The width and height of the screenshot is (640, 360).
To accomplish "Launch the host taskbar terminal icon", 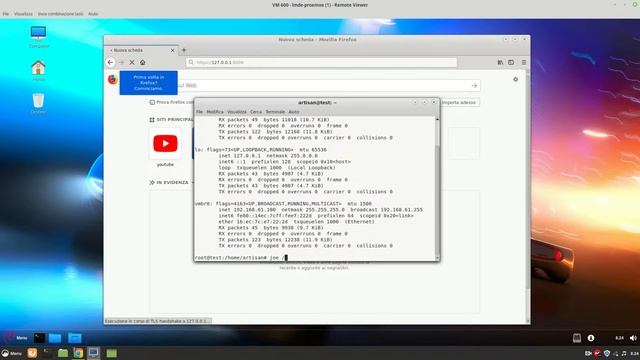I will [47, 353].
